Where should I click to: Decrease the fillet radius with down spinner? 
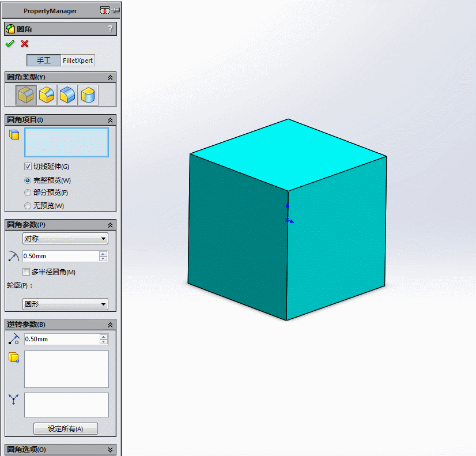click(103, 259)
